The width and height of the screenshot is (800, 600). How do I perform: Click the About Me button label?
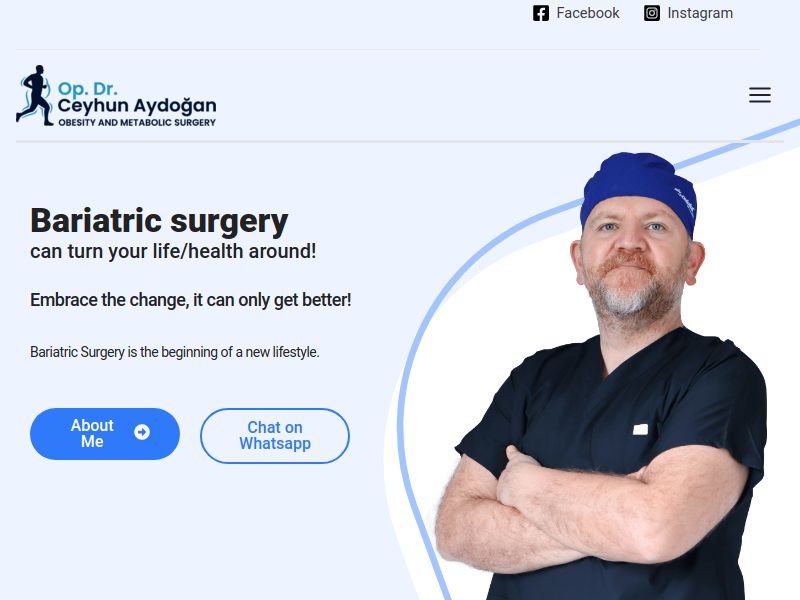pos(92,433)
